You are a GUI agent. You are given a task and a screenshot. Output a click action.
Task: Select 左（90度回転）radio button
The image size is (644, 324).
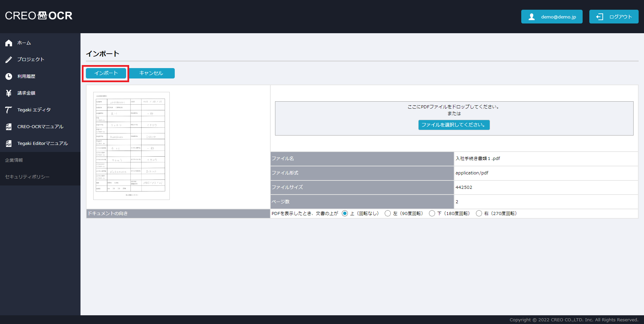click(388, 213)
